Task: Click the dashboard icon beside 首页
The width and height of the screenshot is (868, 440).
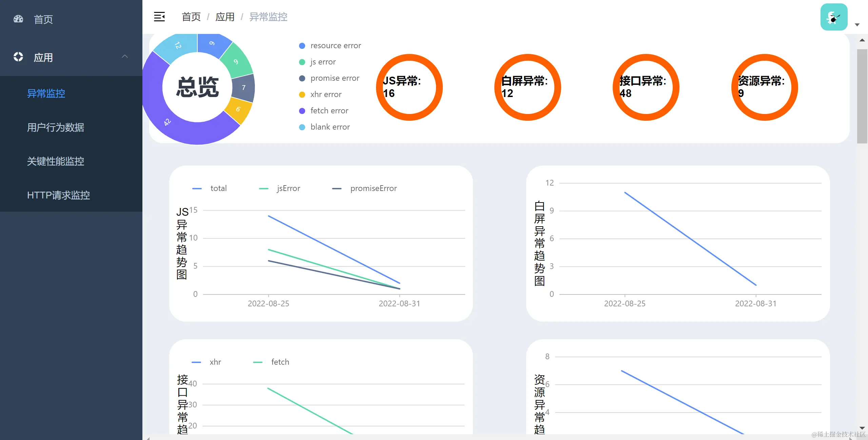Action: (x=18, y=19)
